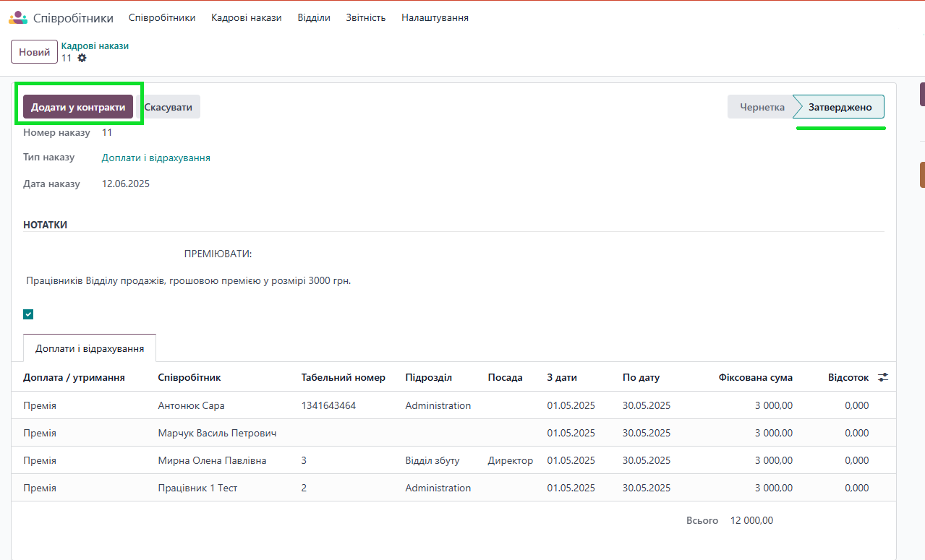Click Додати у контракти button

click(78, 107)
